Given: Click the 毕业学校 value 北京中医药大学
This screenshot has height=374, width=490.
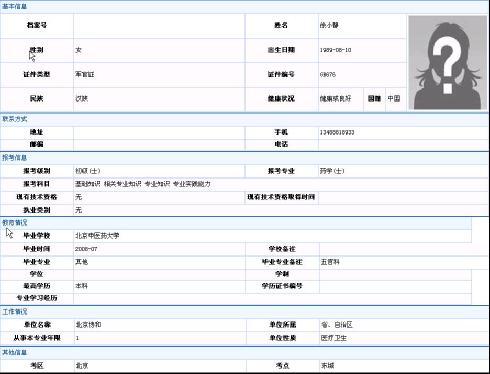Looking at the screenshot, I should point(97,236).
